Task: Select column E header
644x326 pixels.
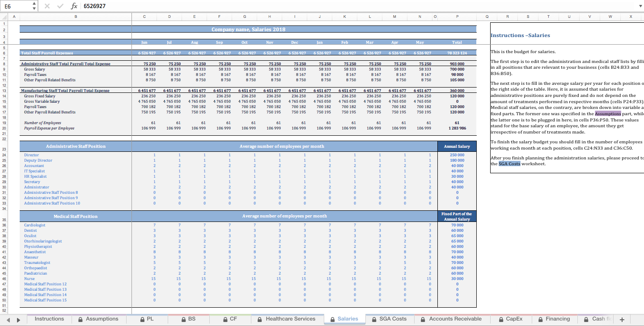Action: (194, 17)
